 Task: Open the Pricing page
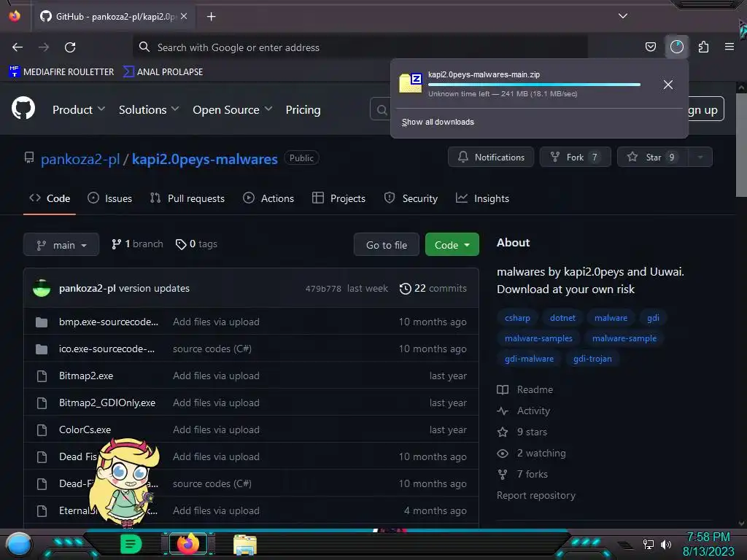(x=303, y=109)
